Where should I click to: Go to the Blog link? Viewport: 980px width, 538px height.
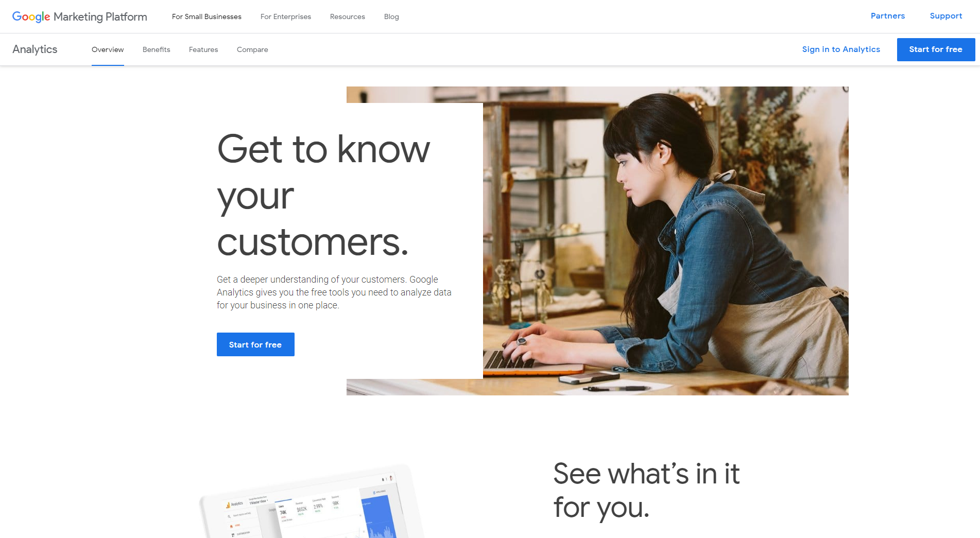(x=391, y=16)
